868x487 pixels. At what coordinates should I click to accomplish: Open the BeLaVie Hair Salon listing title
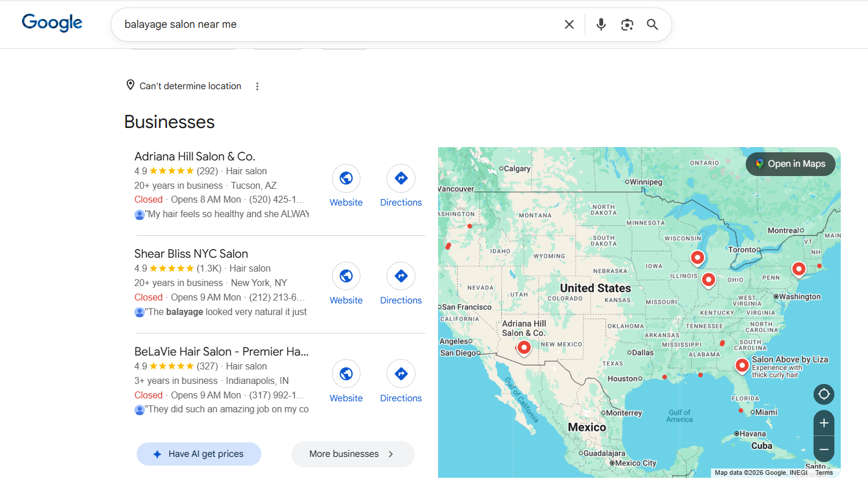click(221, 351)
